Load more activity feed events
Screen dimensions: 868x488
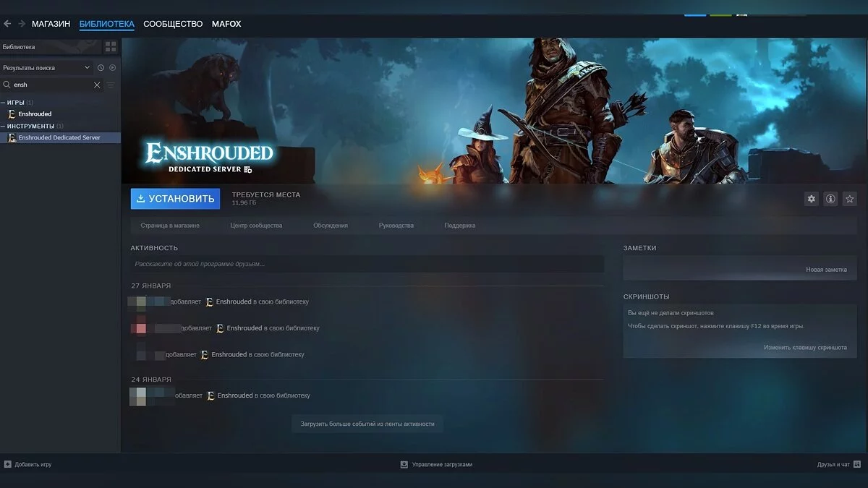pos(367,424)
